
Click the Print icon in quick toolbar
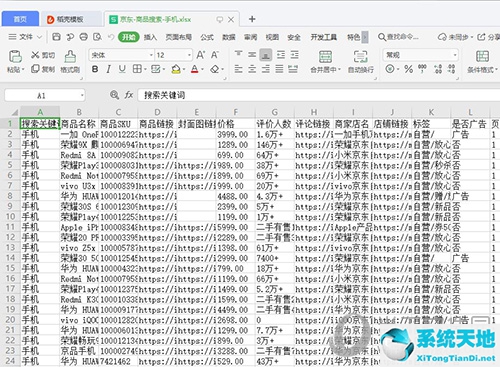(x=84, y=37)
